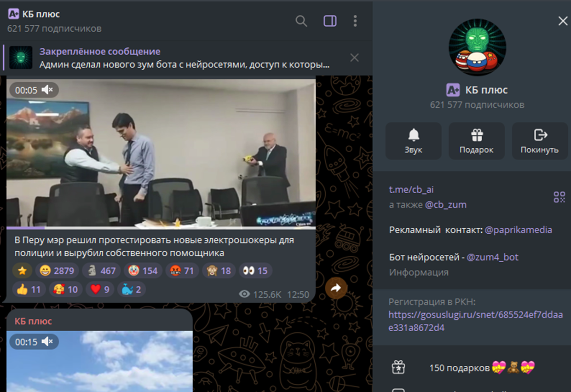Click Звук notification button
Screen dimensions: 571x392
tap(413, 141)
